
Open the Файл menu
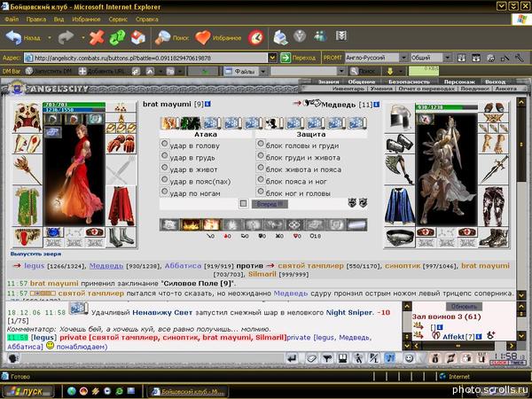pyautogui.click(x=12, y=19)
